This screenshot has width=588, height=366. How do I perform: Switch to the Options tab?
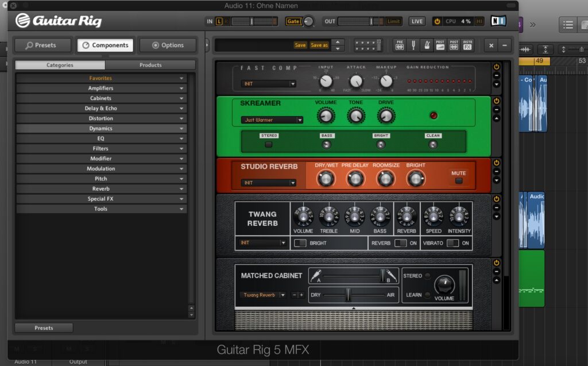click(x=168, y=45)
